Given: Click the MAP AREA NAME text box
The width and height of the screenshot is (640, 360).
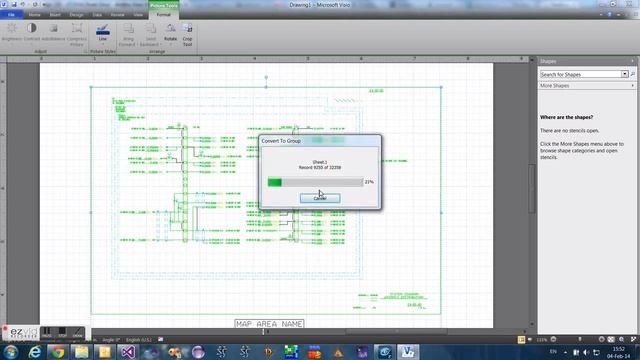Looking at the screenshot, I should 269,324.
